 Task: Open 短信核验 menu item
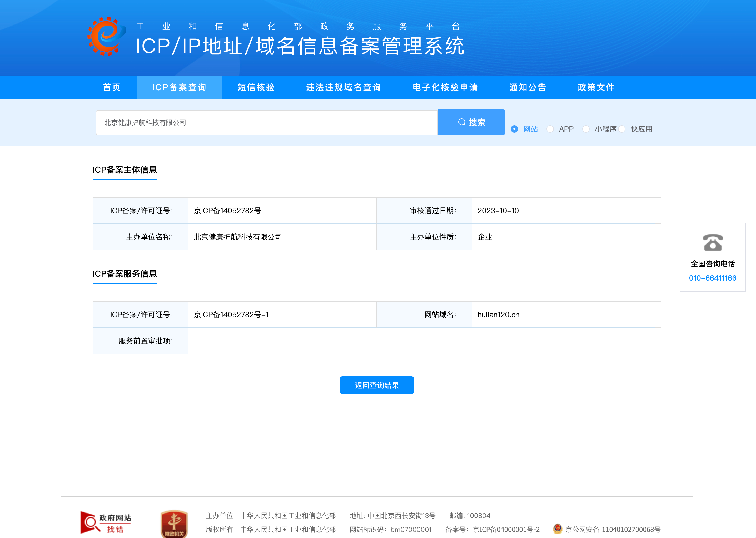point(256,87)
